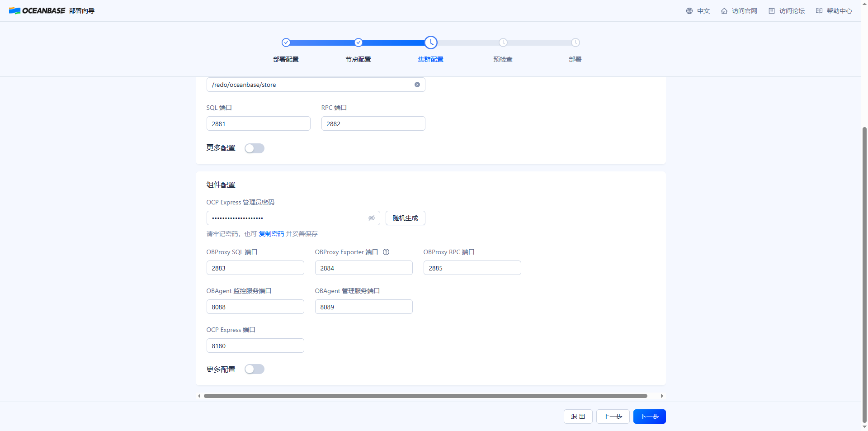This screenshot has width=868, height=431.
Task: Click 退出 button
Action: pyautogui.click(x=578, y=417)
